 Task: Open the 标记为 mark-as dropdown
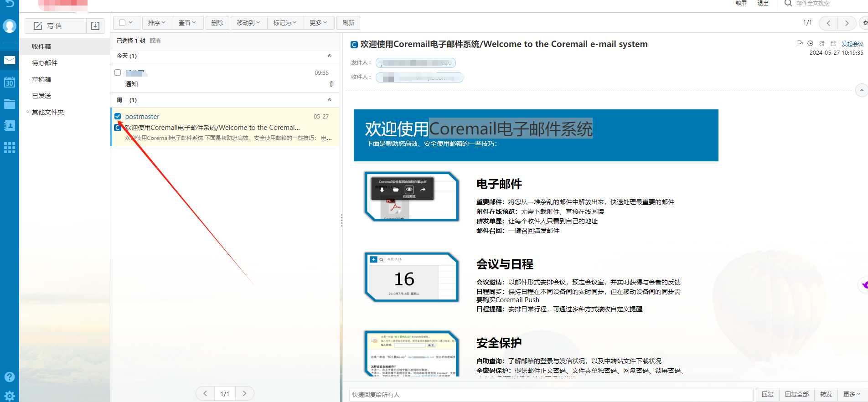click(x=284, y=23)
